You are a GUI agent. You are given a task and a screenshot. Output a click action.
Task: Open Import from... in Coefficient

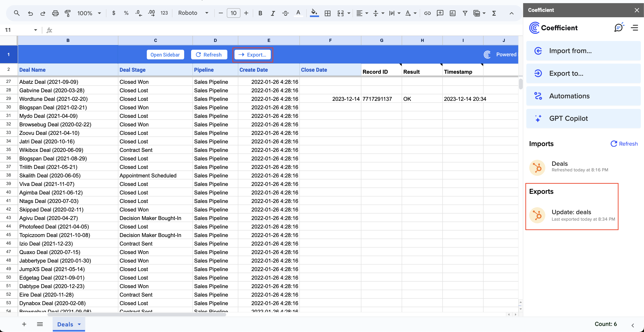pos(583,51)
